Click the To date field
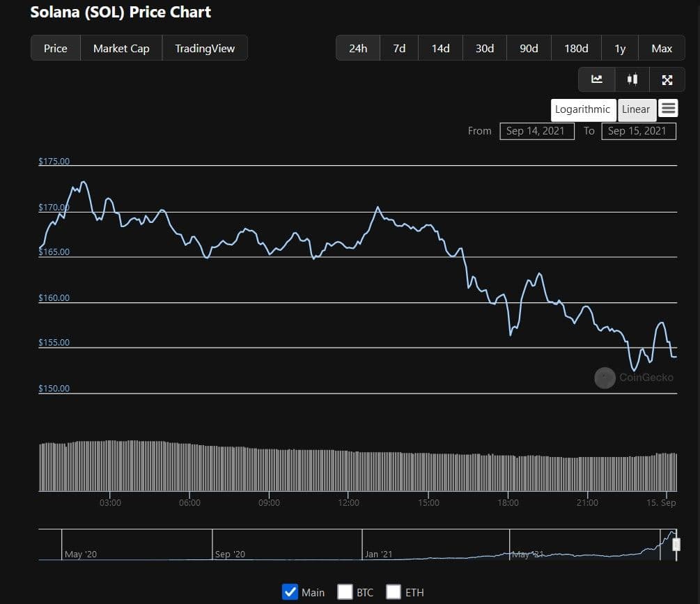Screen dimensions: 700x604 638,131
